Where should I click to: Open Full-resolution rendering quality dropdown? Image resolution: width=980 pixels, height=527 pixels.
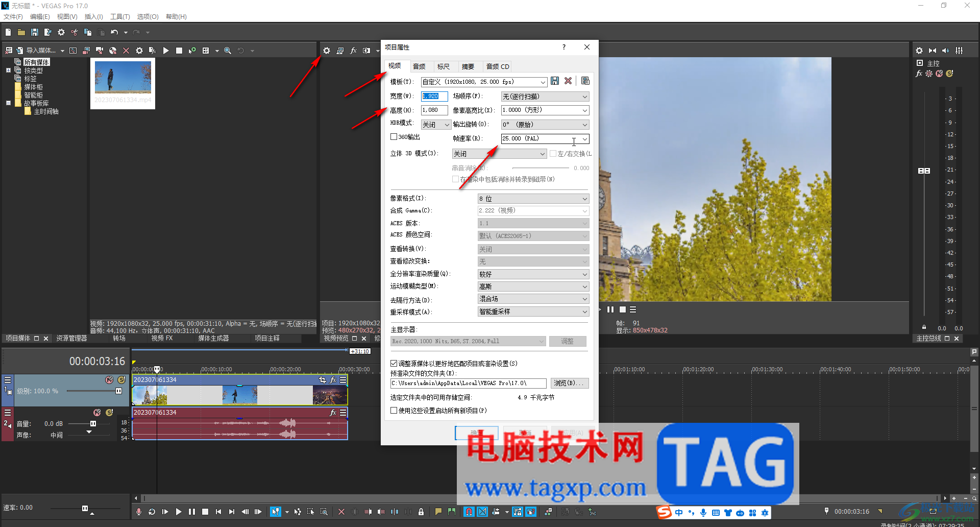pos(533,274)
